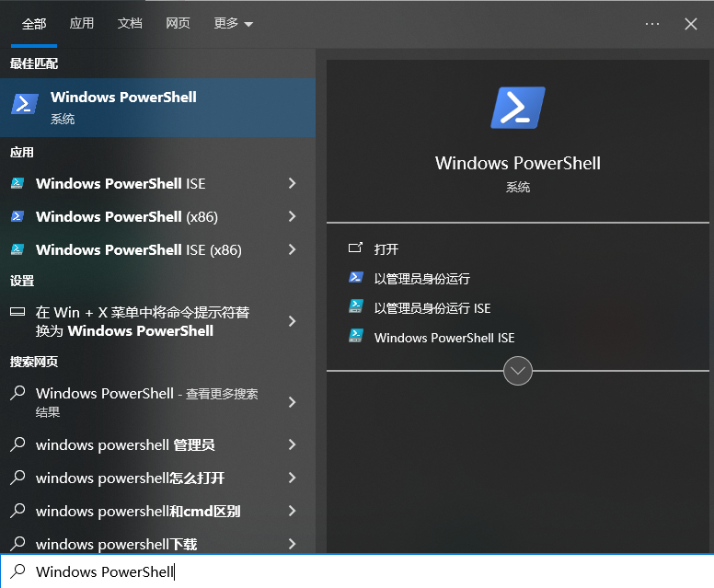This screenshot has width=714, height=588.
Task: Launch Windows PowerShell ISE from actions list
Action: [444, 338]
